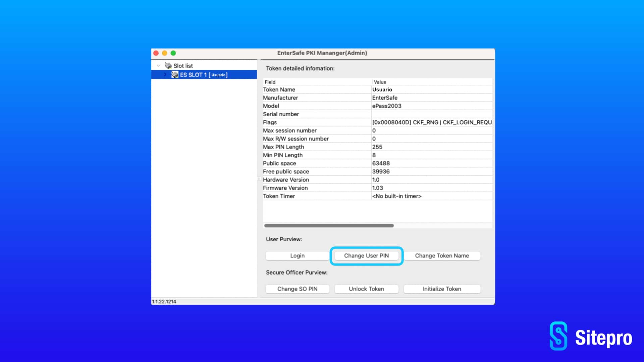Click the Sitepro logo icon
The width and height of the screenshot is (644, 362).
(558, 336)
